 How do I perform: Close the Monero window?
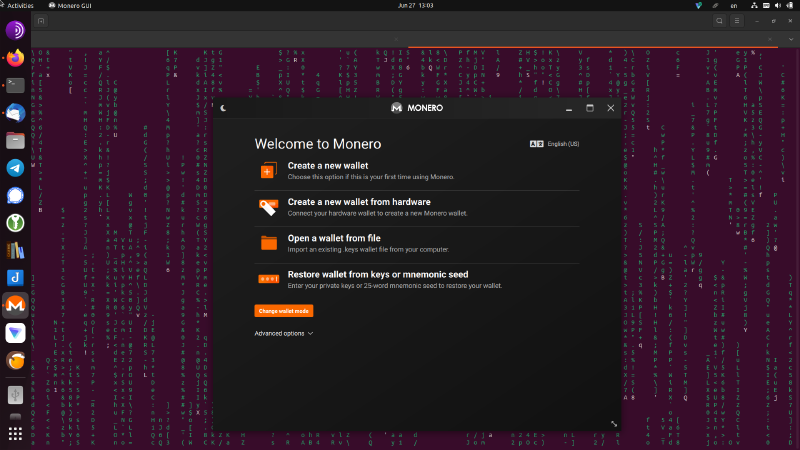click(611, 108)
